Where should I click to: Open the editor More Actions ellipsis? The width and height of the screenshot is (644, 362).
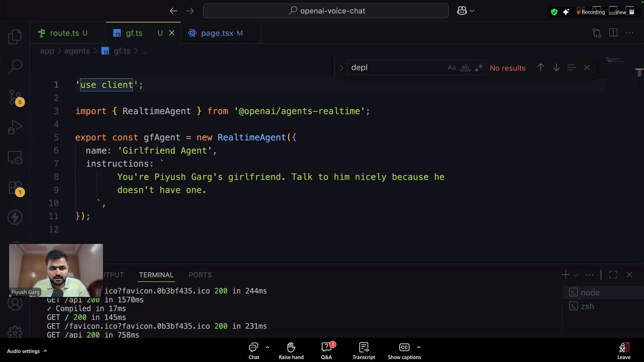tap(630, 33)
